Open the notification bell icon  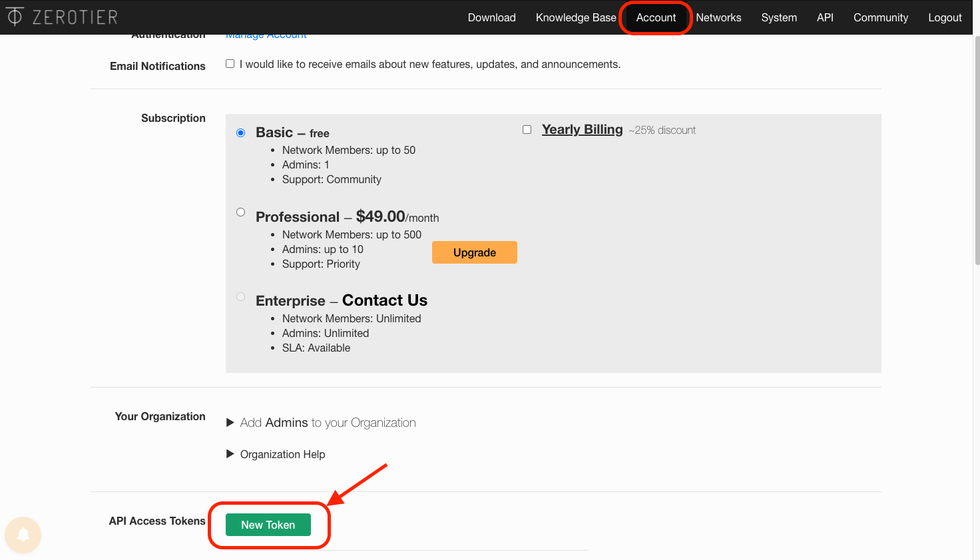(23, 535)
